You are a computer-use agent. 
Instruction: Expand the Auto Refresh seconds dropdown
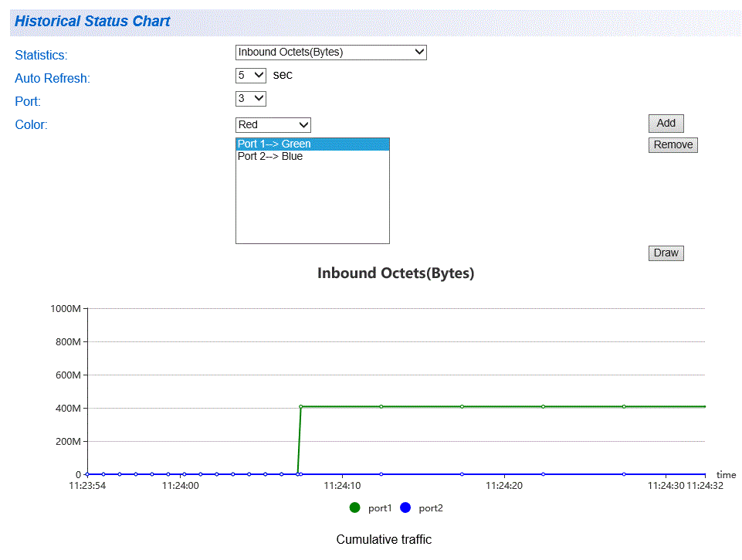coord(251,75)
